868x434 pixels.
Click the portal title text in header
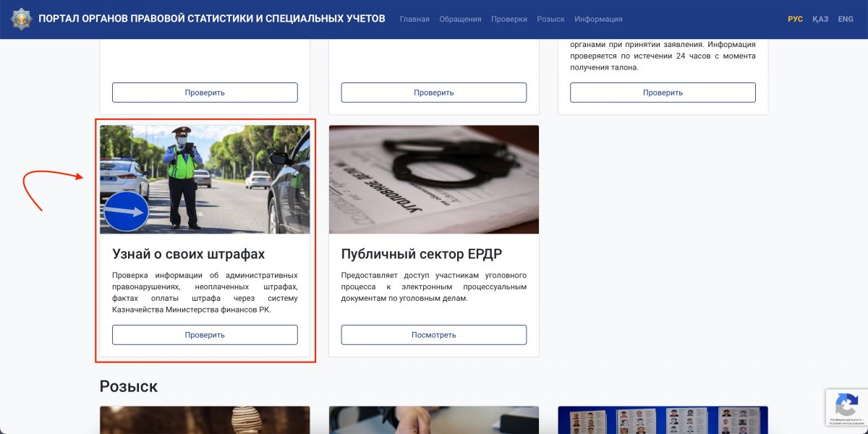pyautogui.click(x=212, y=19)
